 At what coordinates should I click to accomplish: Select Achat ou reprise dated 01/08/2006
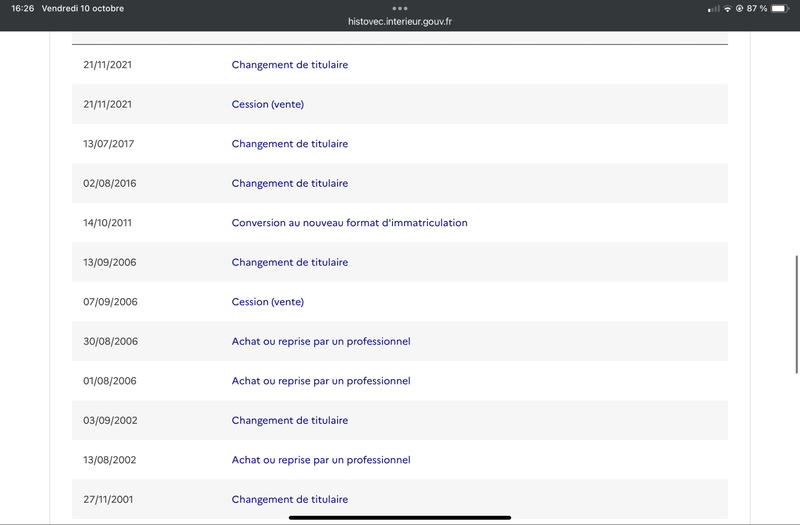pos(321,381)
